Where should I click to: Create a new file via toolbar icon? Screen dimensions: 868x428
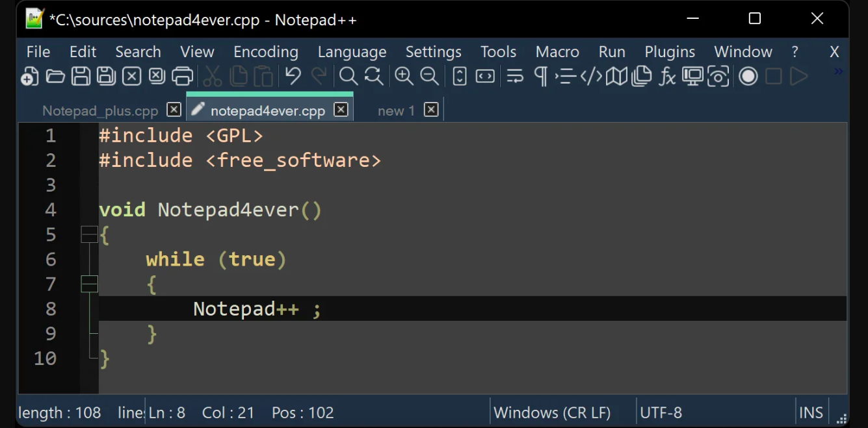29,77
